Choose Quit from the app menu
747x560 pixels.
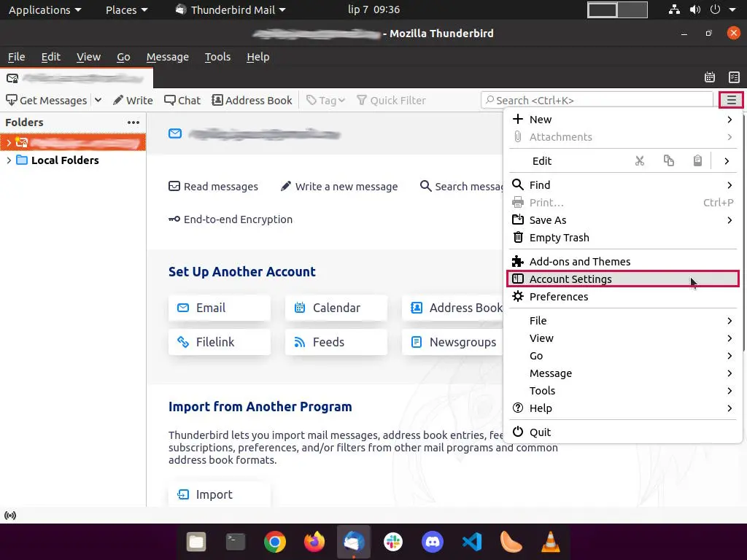[x=623, y=432]
